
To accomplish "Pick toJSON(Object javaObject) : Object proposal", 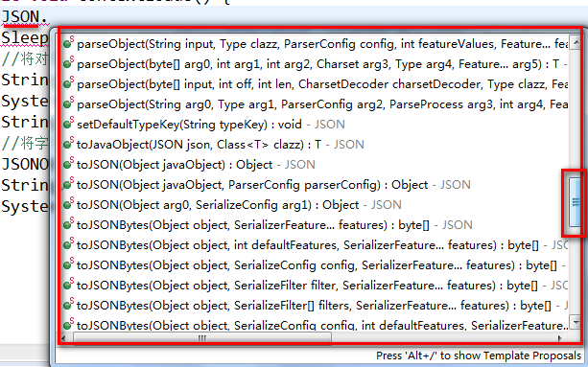I will click(x=315, y=165).
